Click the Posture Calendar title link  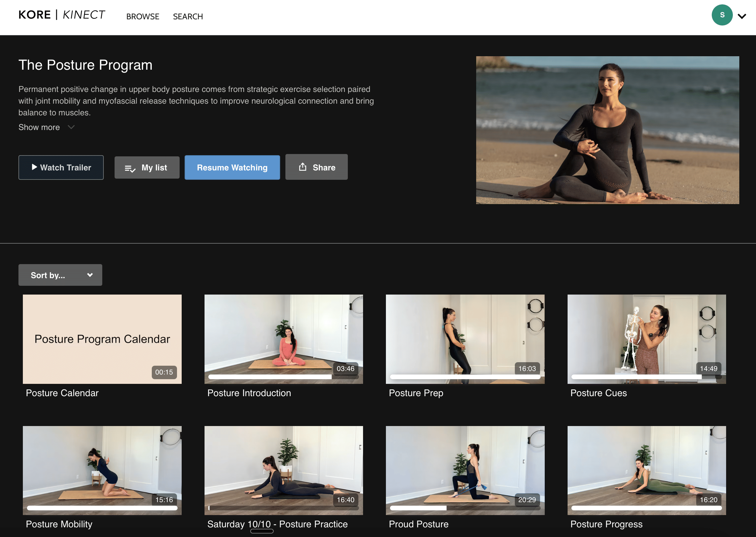click(x=62, y=393)
